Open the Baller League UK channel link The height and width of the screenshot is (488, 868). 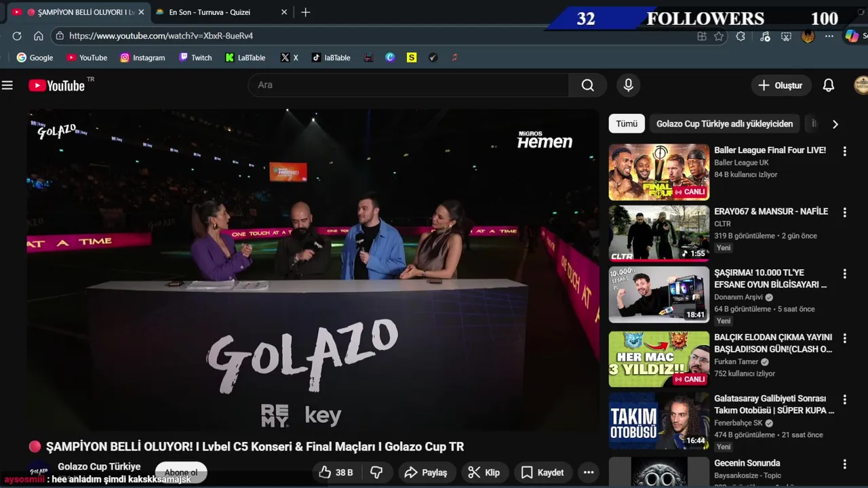[x=741, y=163]
